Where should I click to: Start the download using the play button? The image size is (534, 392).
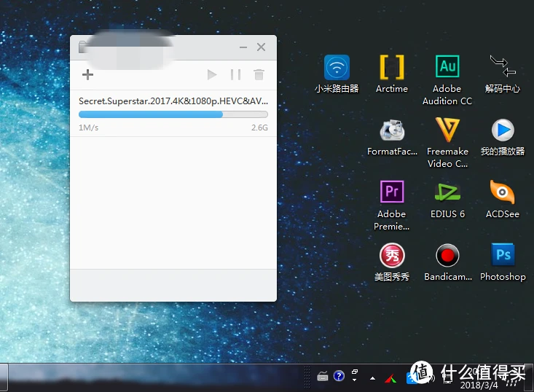pyautogui.click(x=212, y=74)
